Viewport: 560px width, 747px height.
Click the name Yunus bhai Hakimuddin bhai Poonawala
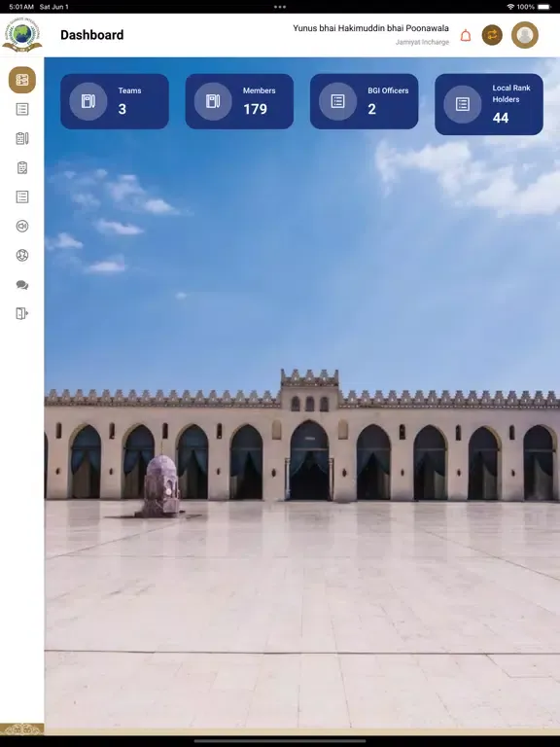pos(370,28)
